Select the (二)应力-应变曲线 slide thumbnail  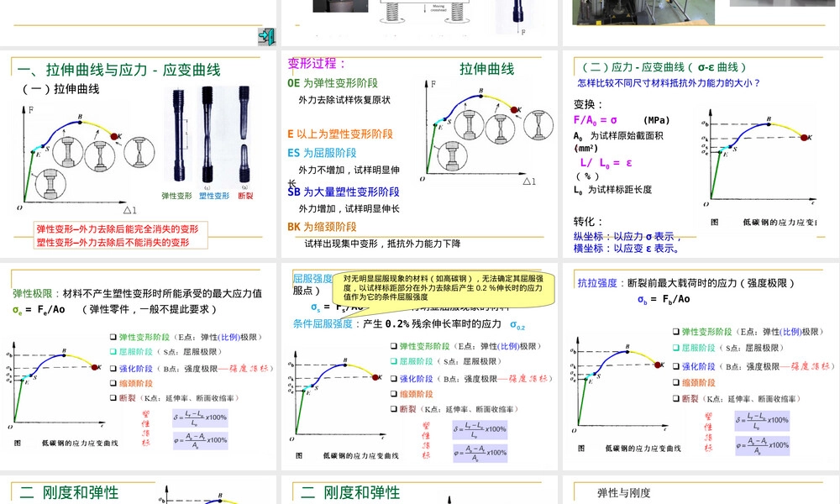click(x=701, y=154)
